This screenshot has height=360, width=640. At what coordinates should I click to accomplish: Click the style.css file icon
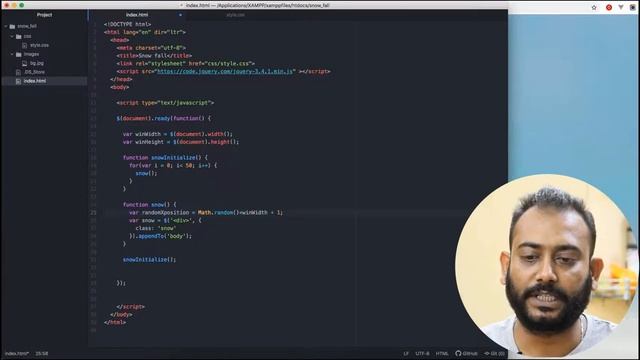(x=24, y=45)
